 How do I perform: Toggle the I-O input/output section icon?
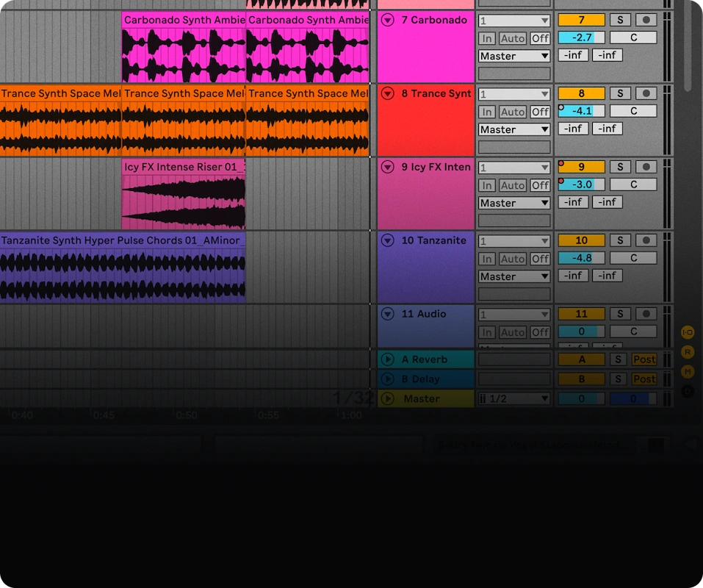point(688,332)
